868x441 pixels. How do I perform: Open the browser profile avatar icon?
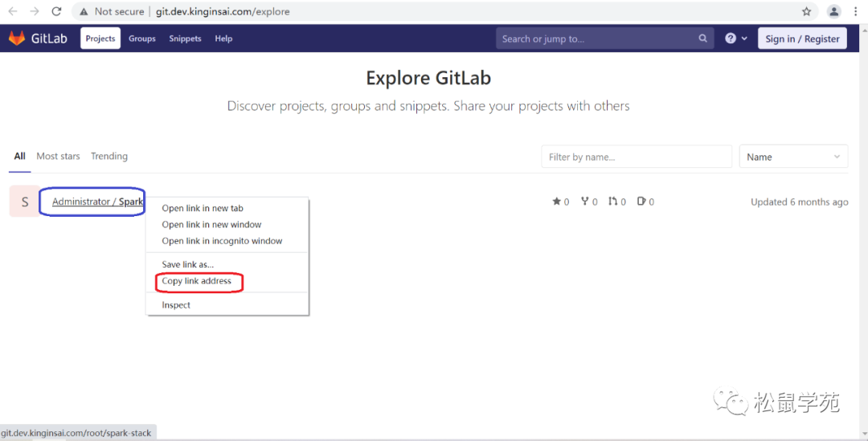(833, 11)
